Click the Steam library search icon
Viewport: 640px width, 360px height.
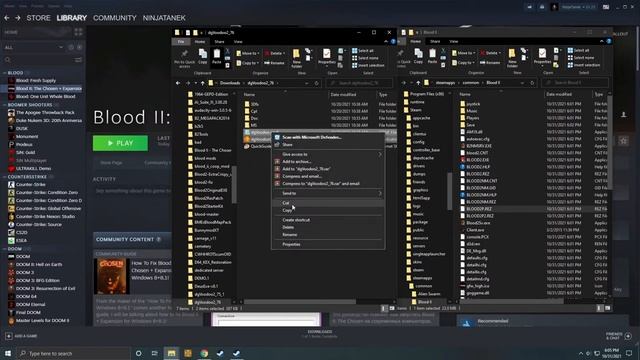[7, 60]
